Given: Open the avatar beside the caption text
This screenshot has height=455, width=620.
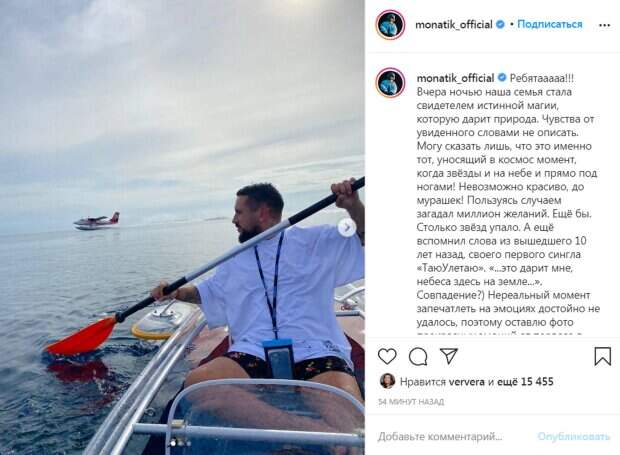Looking at the screenshot, I should coord(390,83).
